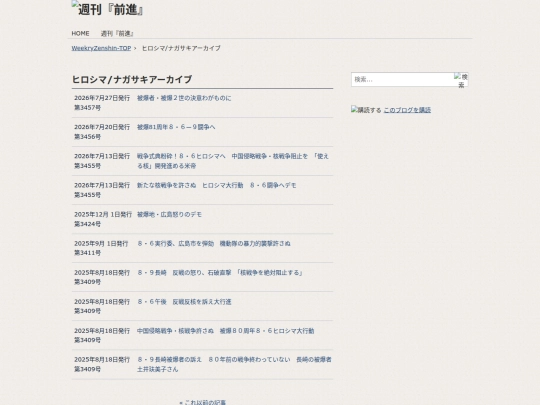Click the これ以前の記事 older posts link
This screenshot has height=405, width=540.
202,402
